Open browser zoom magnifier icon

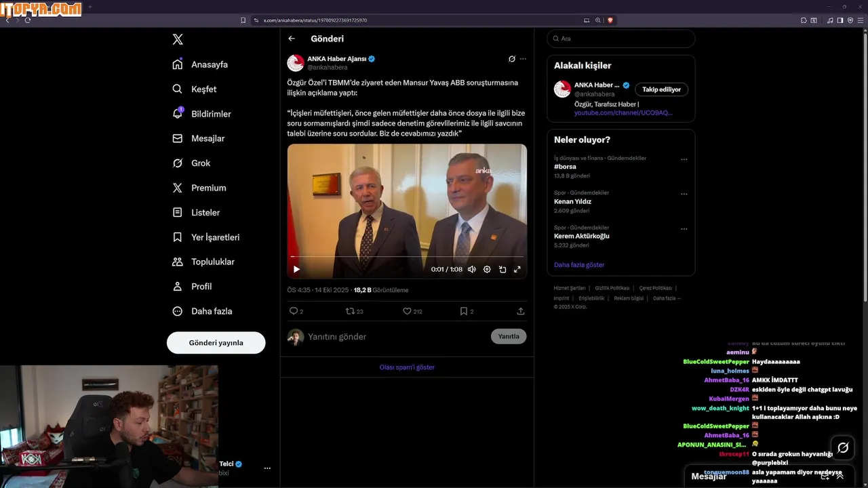598,20
